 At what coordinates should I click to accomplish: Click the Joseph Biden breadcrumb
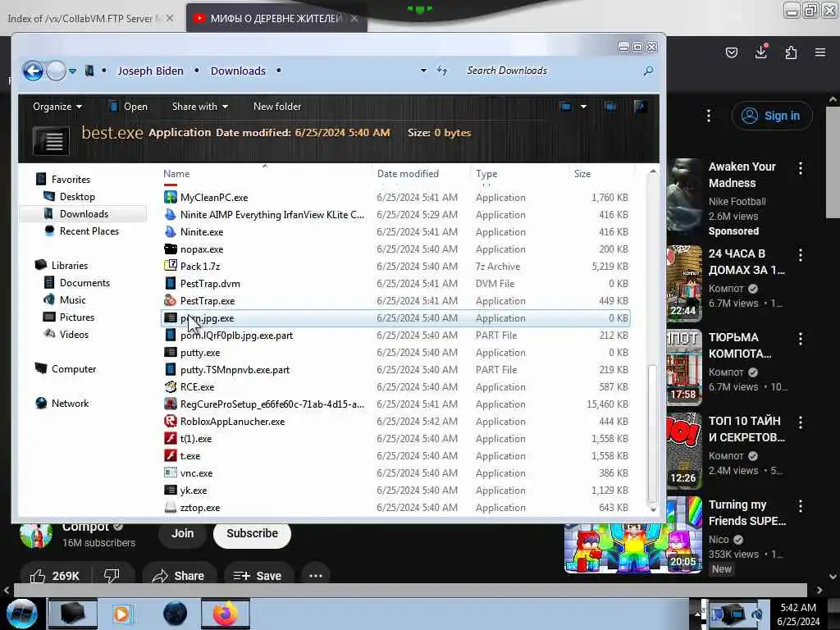150,71
